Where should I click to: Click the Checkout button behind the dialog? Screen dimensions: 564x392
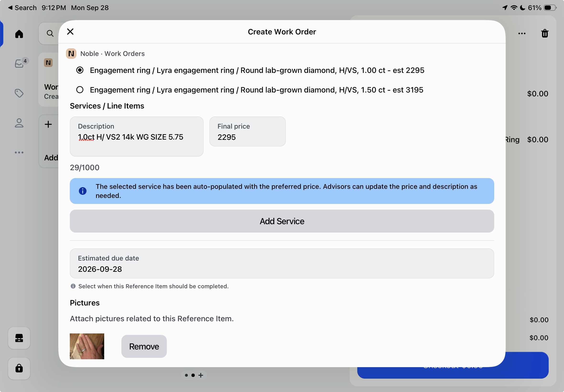point(453,365)
